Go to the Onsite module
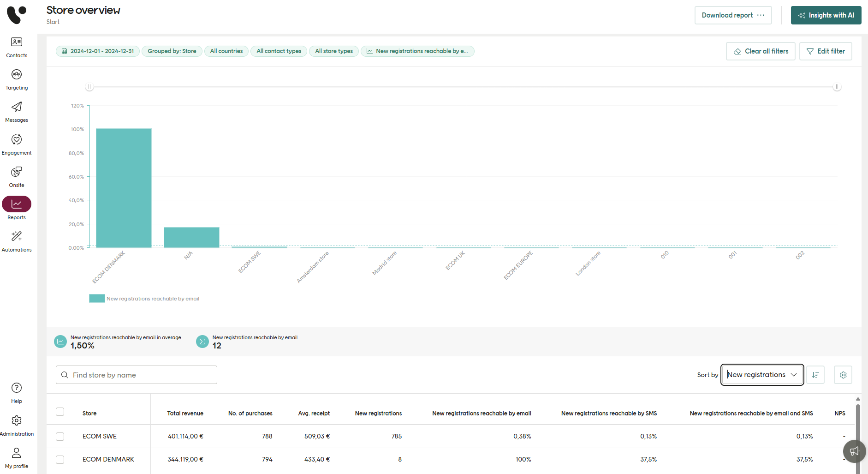868x474 pixels. (x=16, y=176)
